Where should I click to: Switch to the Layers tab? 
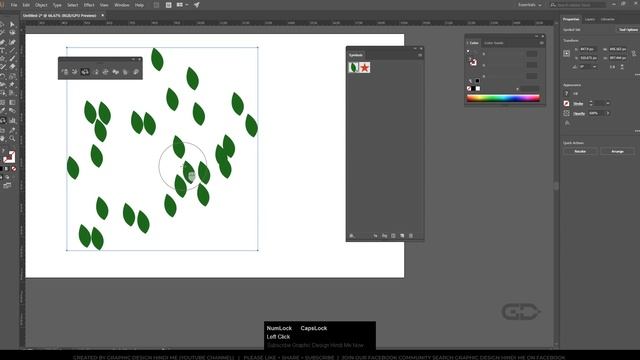pos(590,19)
